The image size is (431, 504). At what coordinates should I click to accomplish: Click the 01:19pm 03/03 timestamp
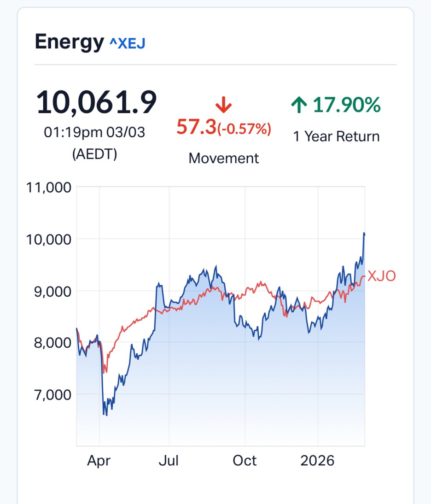(94, 133)
